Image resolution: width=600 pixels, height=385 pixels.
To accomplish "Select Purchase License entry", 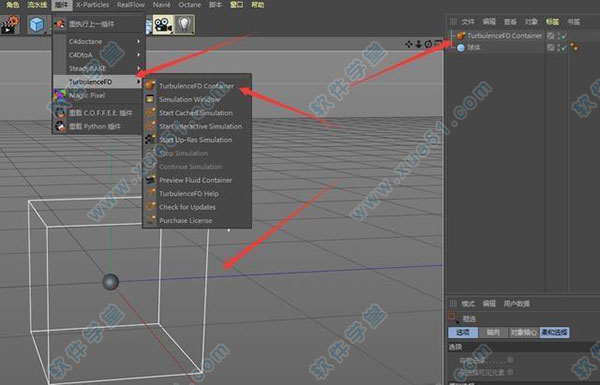I will (197, 220).
